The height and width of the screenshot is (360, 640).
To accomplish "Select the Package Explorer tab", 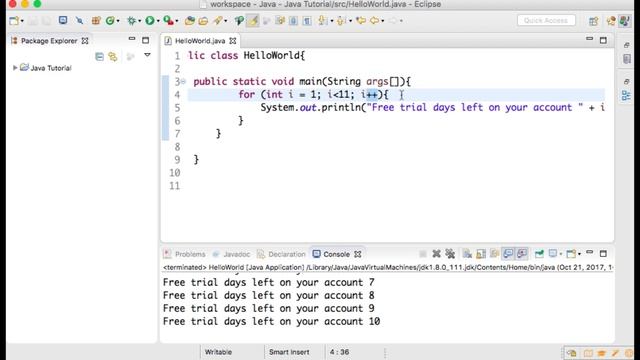I will (x=49, y=41).
